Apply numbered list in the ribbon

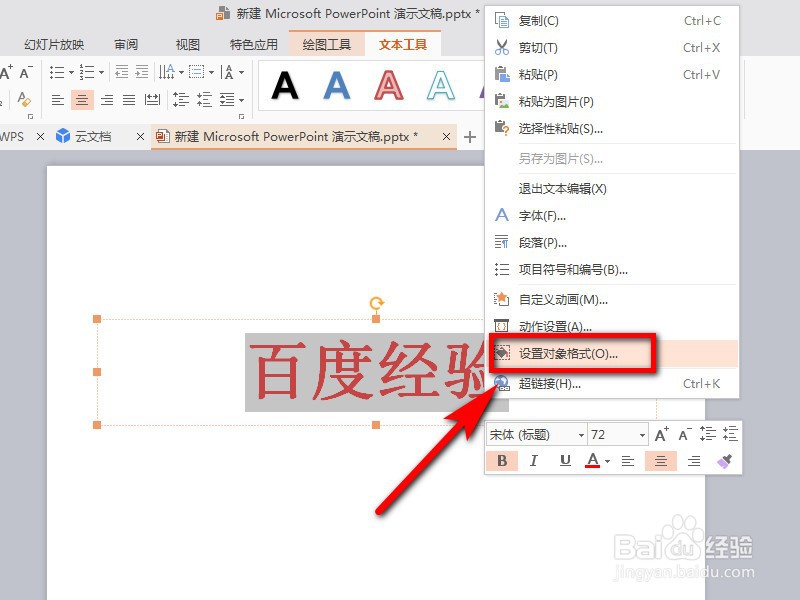(x=87, y=72)
